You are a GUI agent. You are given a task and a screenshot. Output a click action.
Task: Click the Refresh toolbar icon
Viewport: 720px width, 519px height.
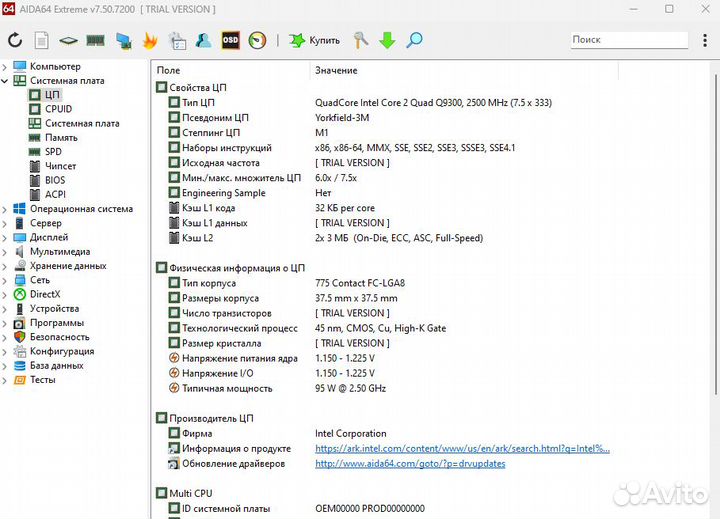15,40
